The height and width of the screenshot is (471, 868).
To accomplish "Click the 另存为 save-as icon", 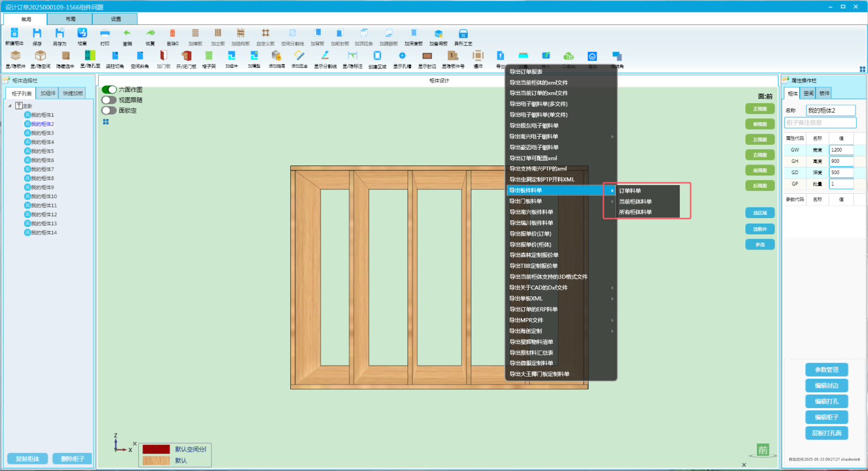I will [x=60, y=33].
